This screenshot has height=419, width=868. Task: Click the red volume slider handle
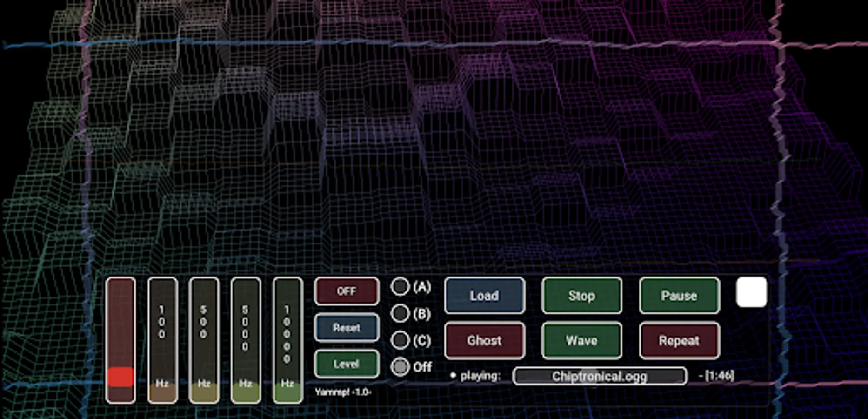[x=120, y=377]
